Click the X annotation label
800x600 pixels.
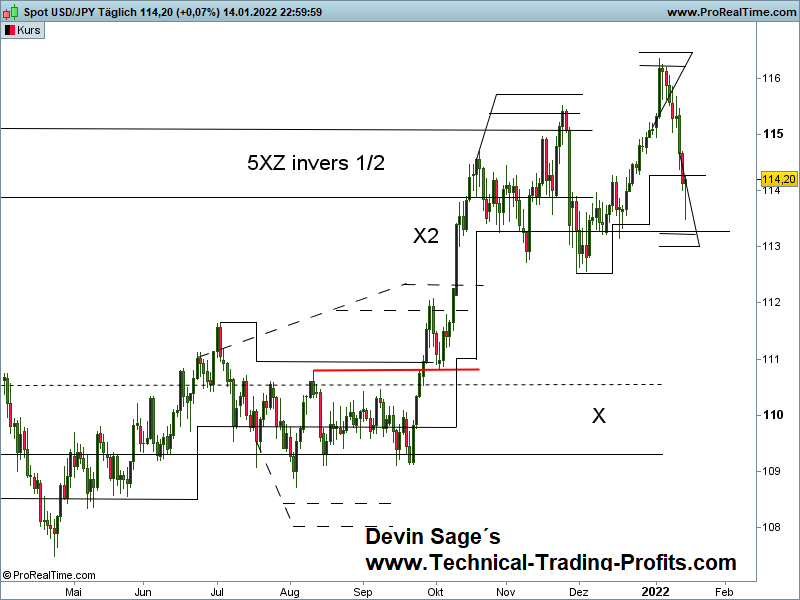click(598, 416)
